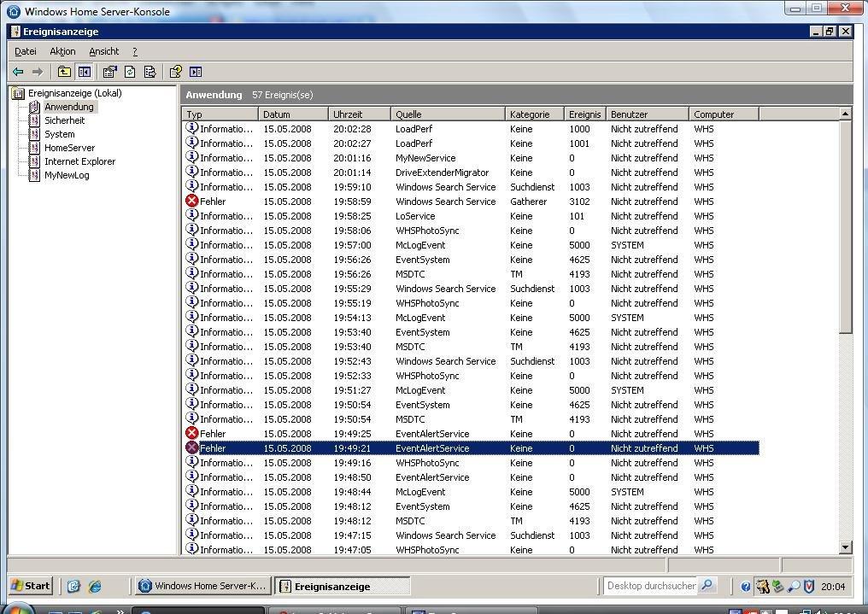Click the Start button on the taskbar
868x614 pixels.
pos(31,586)
